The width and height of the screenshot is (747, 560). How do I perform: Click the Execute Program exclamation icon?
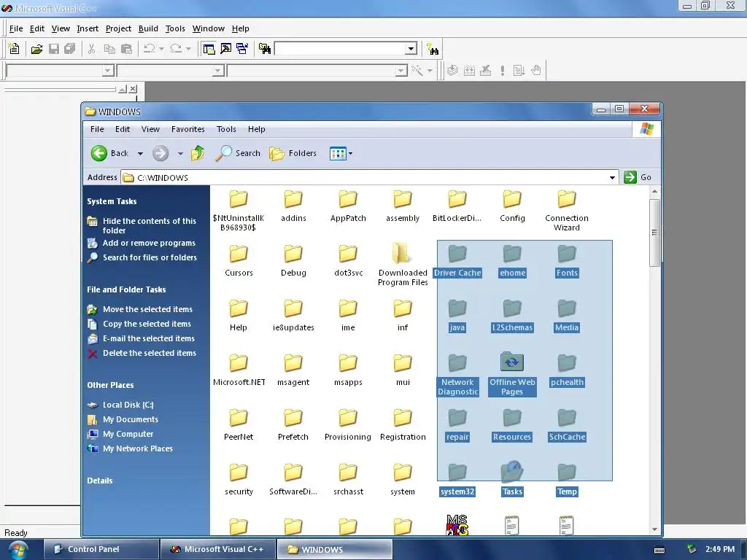pyautogui.click(x=502, y=71)
